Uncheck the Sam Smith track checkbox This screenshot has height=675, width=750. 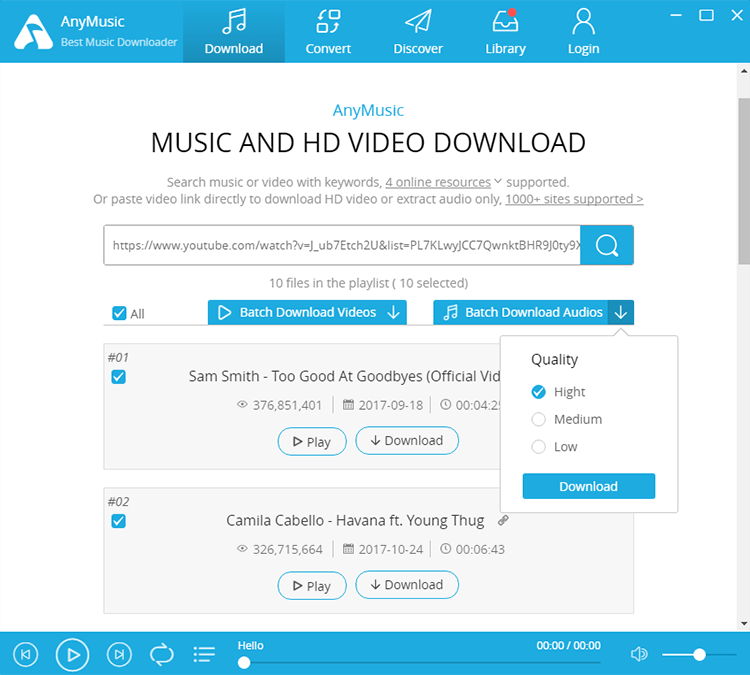coord(119,377)
